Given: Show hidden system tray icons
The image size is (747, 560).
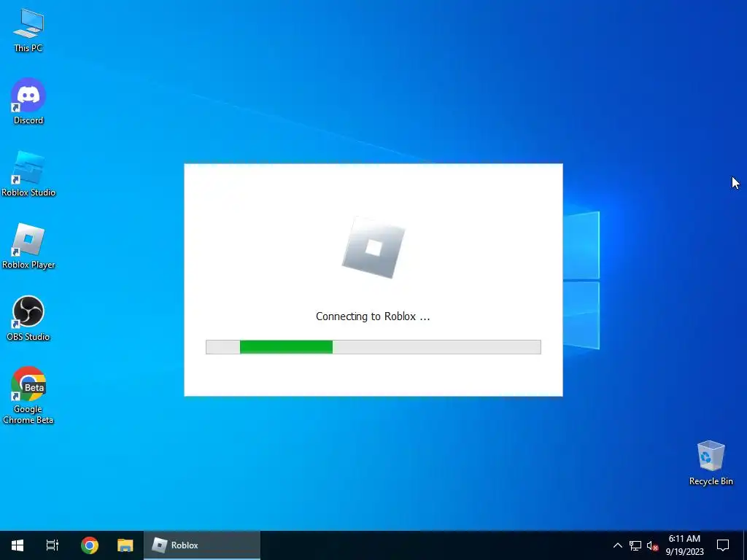Looking at the screenshot, I should tap(617, 545).
